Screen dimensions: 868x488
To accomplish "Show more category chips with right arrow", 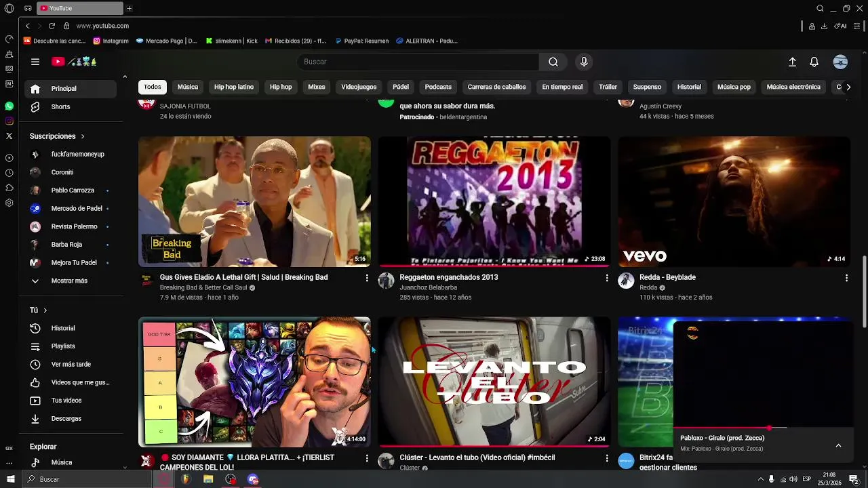I will [848, 87].
